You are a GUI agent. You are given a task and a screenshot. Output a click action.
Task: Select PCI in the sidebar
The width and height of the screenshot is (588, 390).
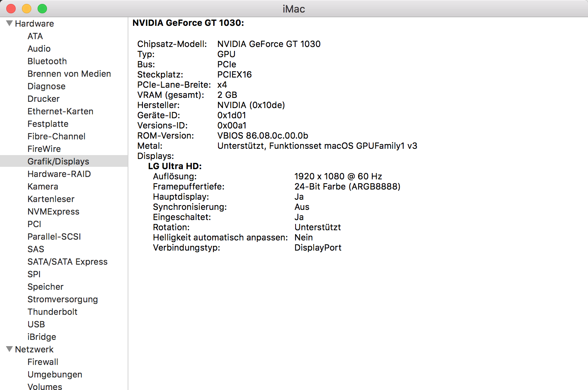(x=34, y=224)
